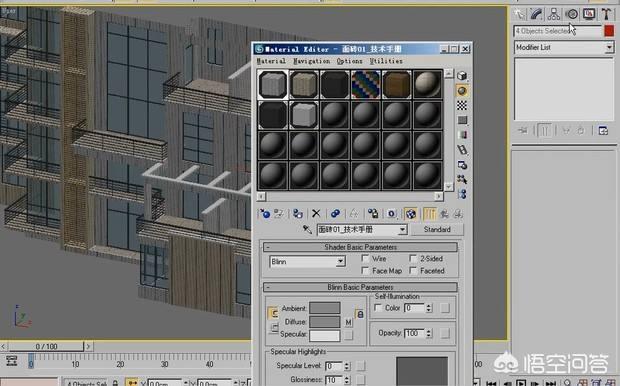Click Self-Illumination value spinner
Viewport: 620px width, 386px height.
point(429,308)
